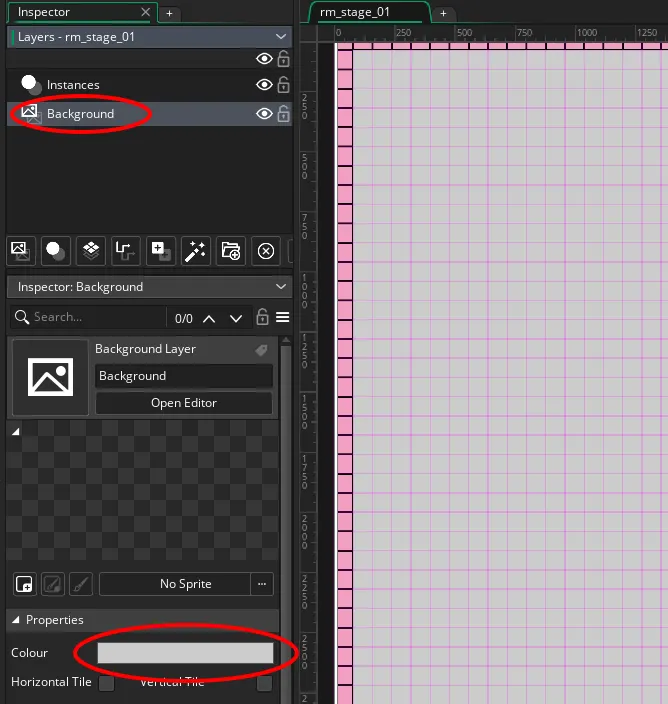Viewport: 668px width, 704px height.
Task: Select the Background layer row
Action: click(x=149, y=114)
